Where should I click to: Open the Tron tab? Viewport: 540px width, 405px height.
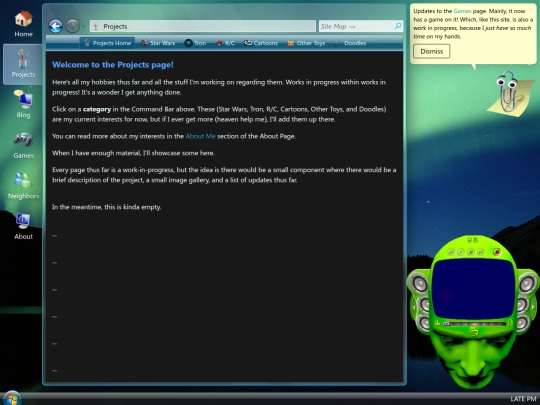tap(195, 43)
